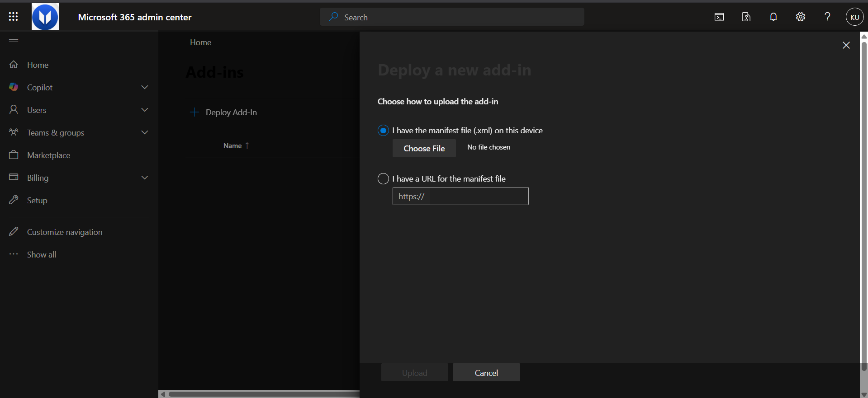The width and height of the screenshot is (868, 398).
Task: Click the Copilot logo icon in sidebar
Action: point(14,87)
